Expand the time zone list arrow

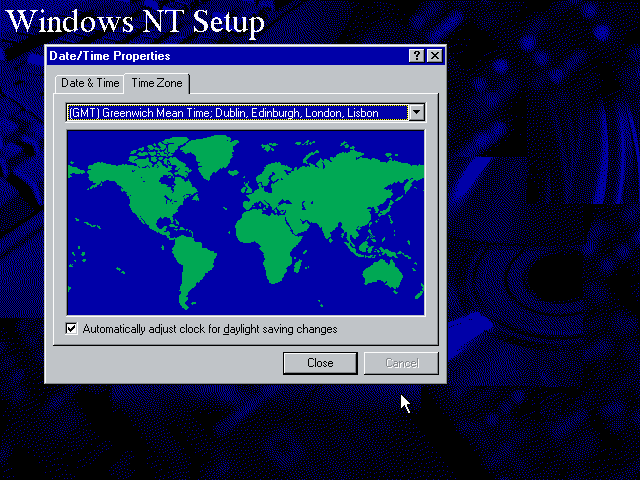tap(416, 113)
